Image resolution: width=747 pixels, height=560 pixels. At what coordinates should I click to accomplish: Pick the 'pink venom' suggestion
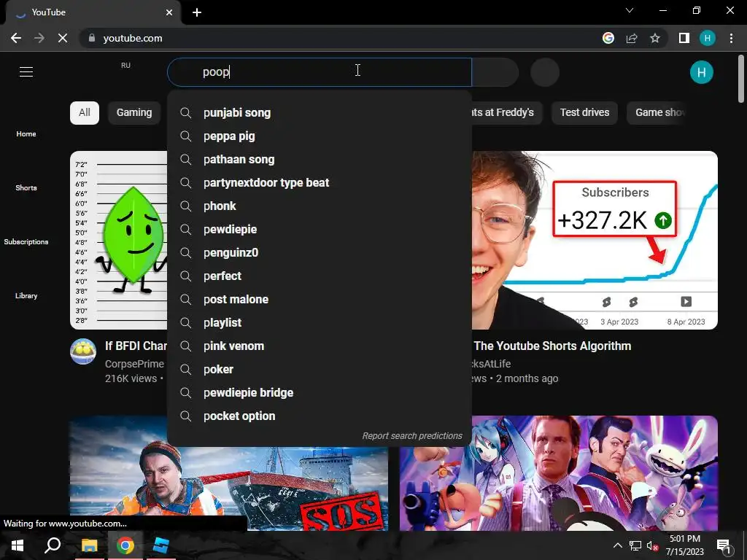pos(320,346)
